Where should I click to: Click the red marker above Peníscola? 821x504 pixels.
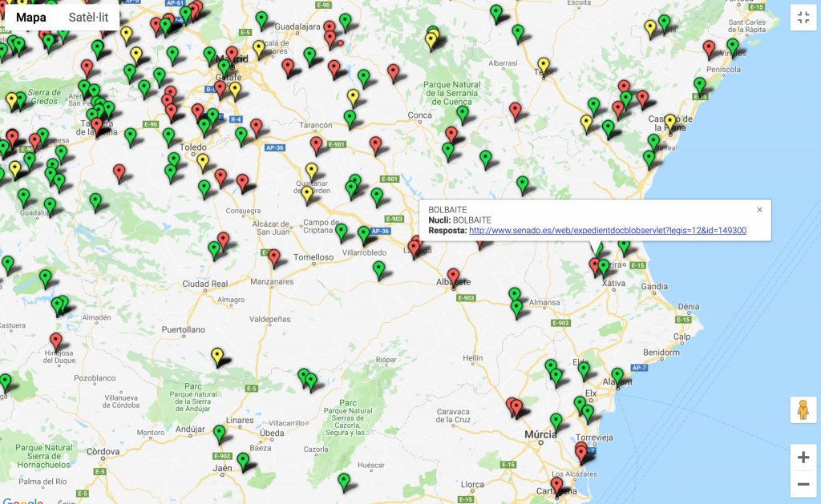(x=709, y=47)
